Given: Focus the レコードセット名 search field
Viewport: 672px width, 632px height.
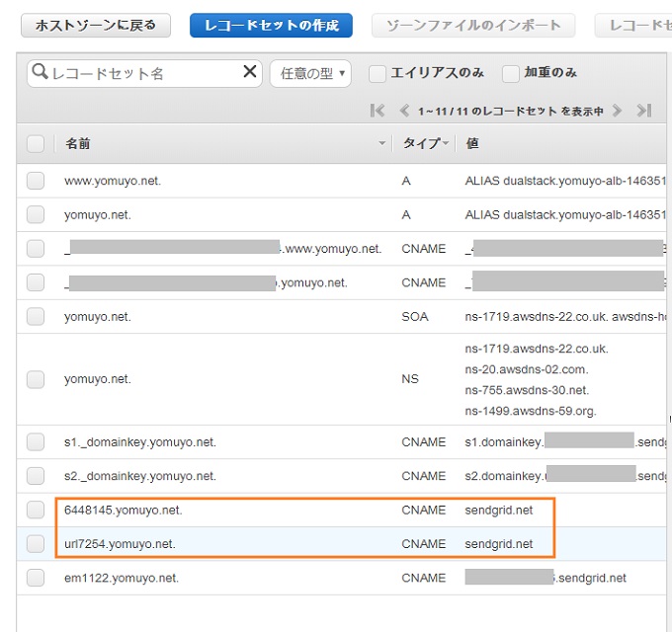Looking at the screenshot, I should coord(143,74).
